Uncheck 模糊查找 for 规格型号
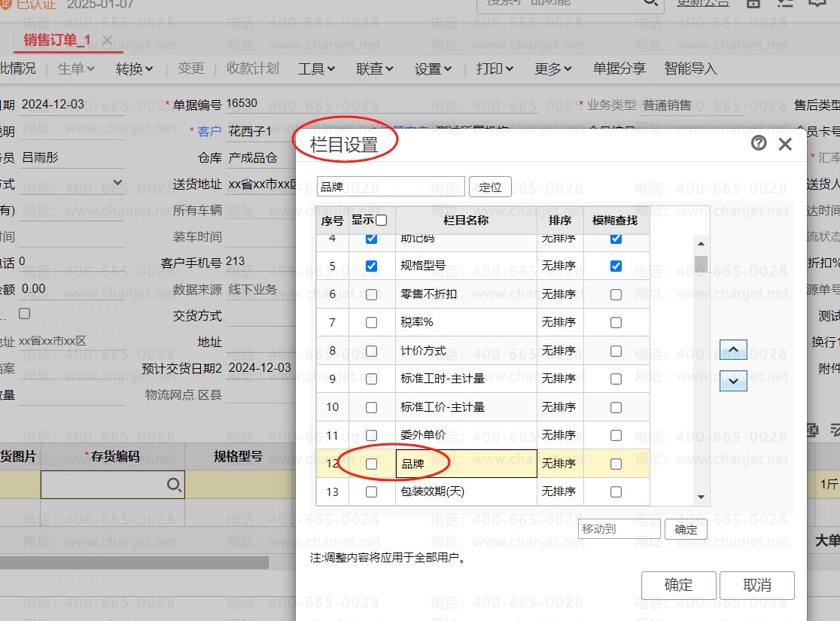The height and width of the screenshot is (621, 840). tap(616, 266)
